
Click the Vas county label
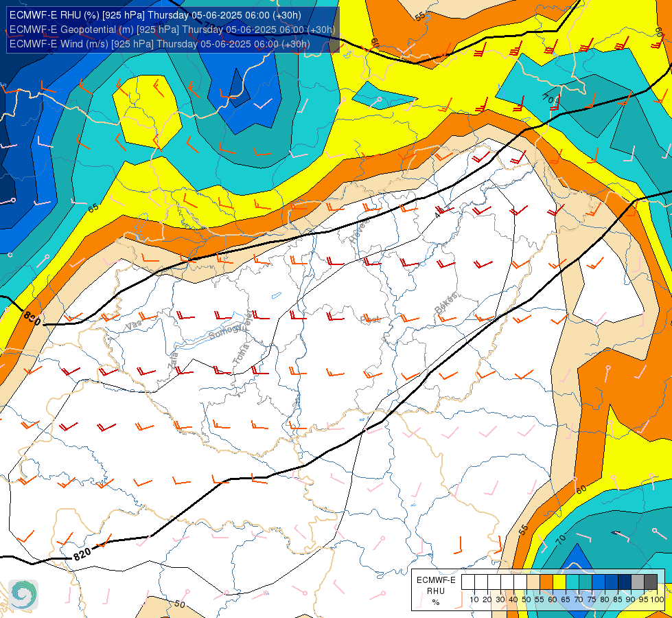[133, 325]
